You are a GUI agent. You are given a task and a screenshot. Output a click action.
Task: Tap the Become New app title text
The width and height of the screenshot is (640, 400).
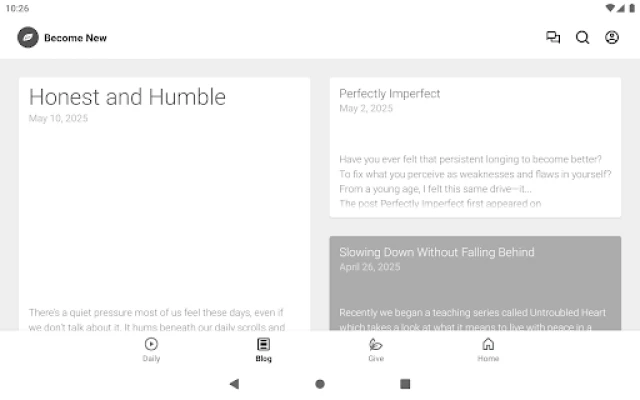pos(75,38)
